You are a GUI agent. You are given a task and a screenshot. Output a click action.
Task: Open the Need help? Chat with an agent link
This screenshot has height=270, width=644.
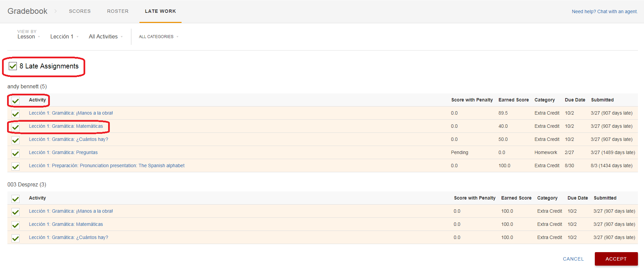605,11
